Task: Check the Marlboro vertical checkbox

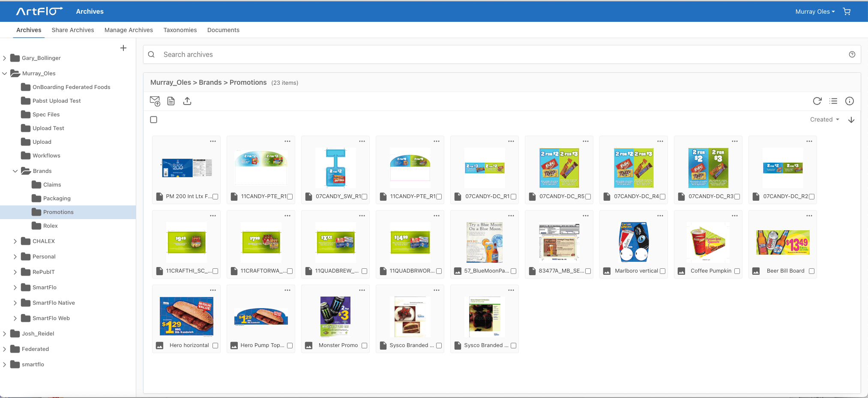Action: (x=663, y=271)
